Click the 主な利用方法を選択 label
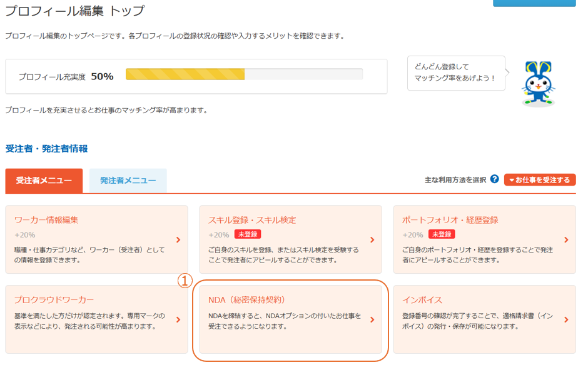The image size is (588, 365). coord(455,180)
